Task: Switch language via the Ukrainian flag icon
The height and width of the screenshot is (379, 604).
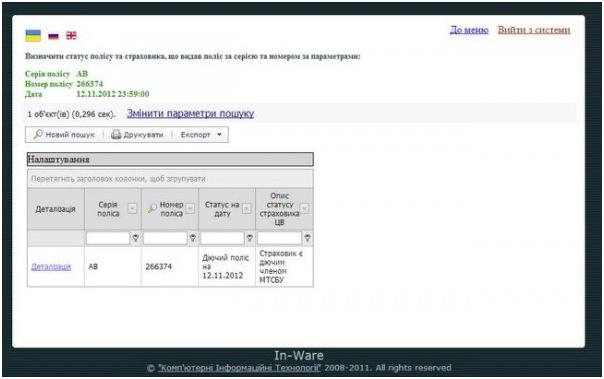Action: 33,35
